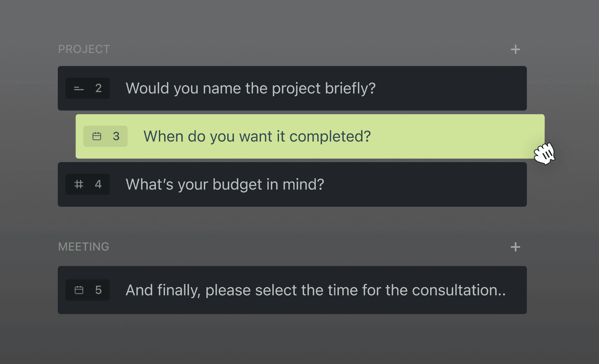Click the grab-hand drag handle on the green card
The width and height of the screenshot is (599, 364).
click(544, 153)
